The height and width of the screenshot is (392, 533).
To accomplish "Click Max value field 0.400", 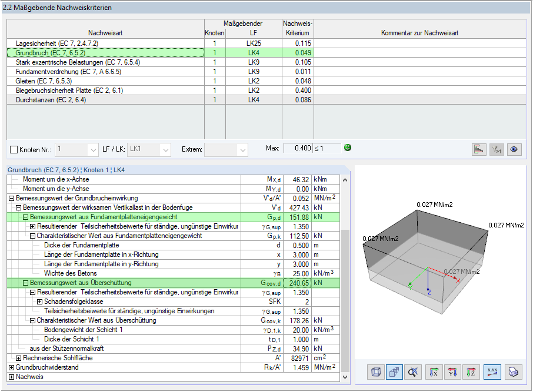I will click(x=298, y=148).
